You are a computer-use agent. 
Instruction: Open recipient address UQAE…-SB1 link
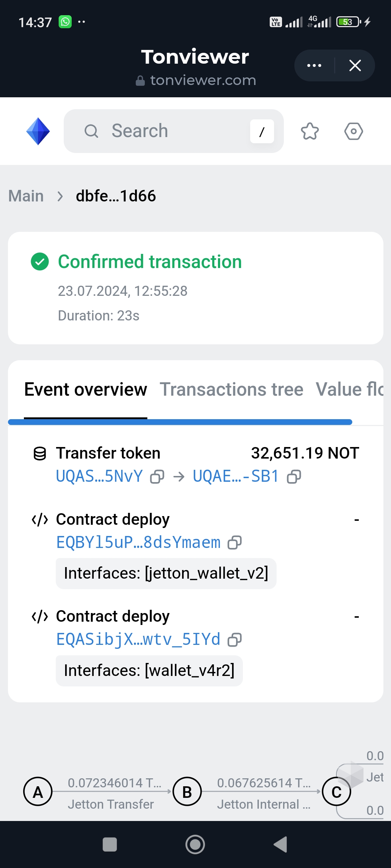click(x=236, y=477)
